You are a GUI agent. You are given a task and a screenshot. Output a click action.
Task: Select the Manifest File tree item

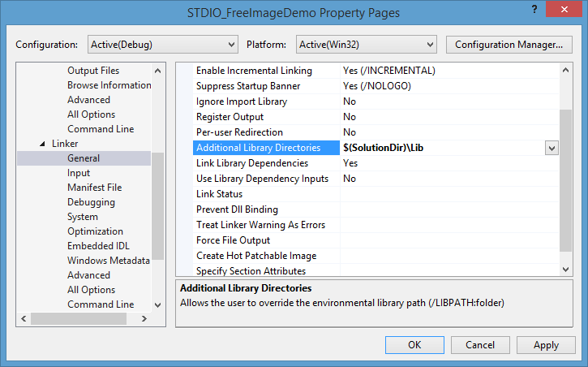[x=95, y=188]
